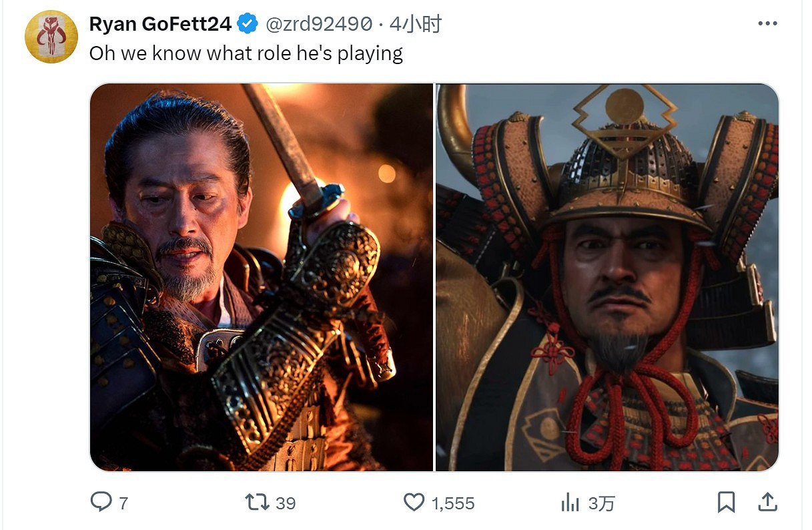
Task: Click the @zrd92490 handle
Action: pyautogui.click(x=318, y=25)
